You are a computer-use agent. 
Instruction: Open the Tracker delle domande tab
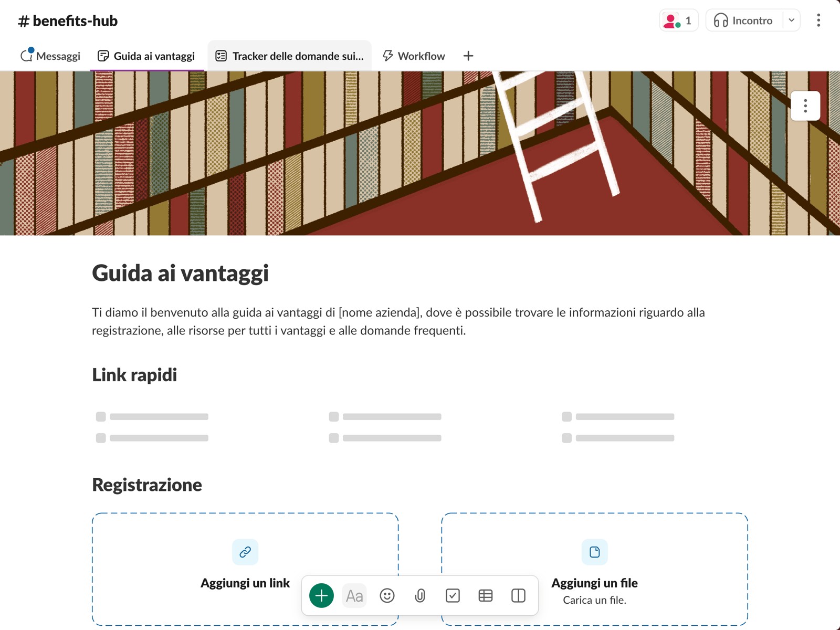290,56
